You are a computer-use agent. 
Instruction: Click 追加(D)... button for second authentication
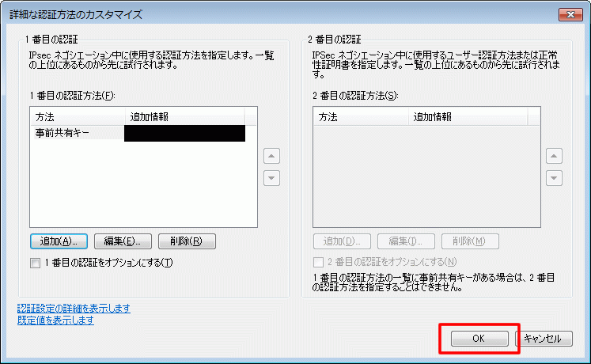point(342,241)
